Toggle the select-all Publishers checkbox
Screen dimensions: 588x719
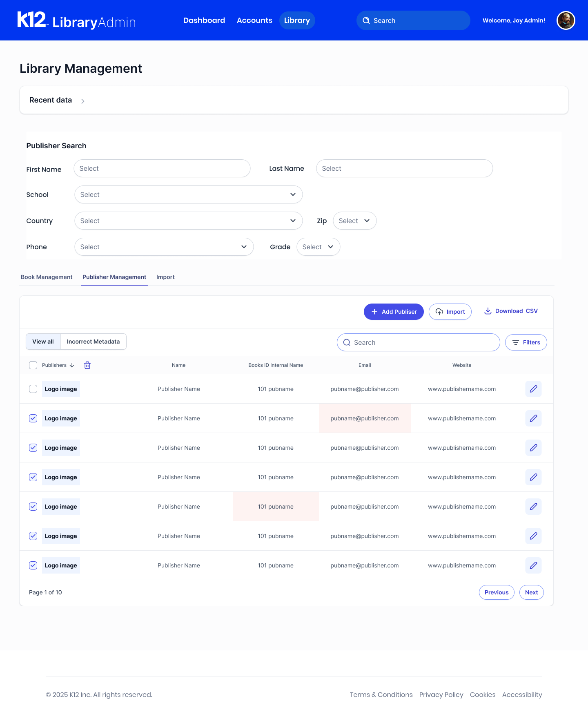(33, 365)
